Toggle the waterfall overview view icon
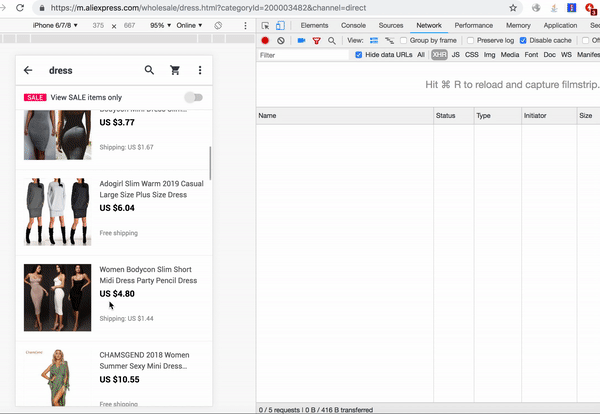This screenshot has width=600, height=414. 389,41
